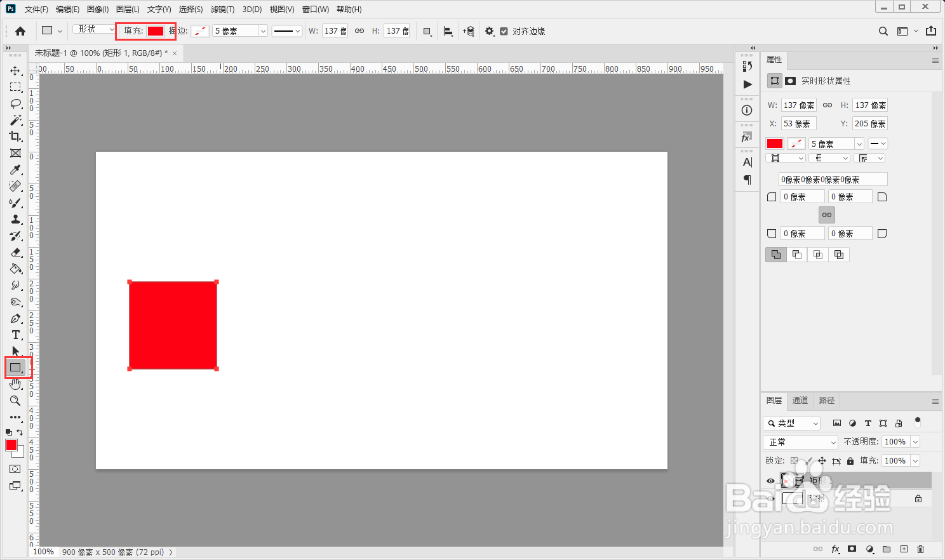This screenshot has width=945, height=560.
Task: Select the Eraser tool
Action: click(15, 252)
